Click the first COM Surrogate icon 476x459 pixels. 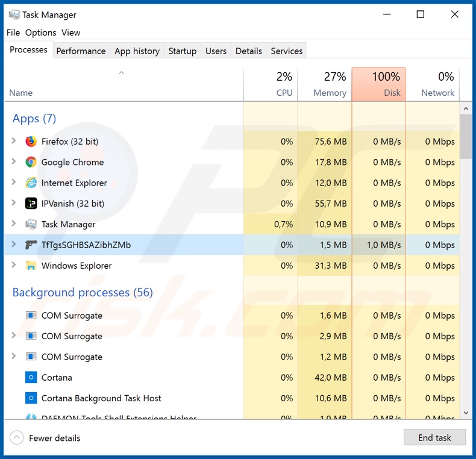coord(31,316)
